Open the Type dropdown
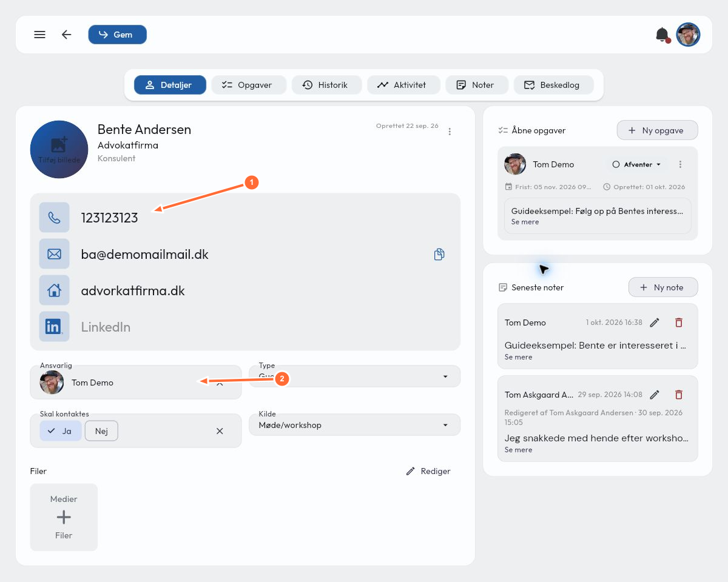The width and height of the screenshot is (728, 582). [x=355, y=376]
